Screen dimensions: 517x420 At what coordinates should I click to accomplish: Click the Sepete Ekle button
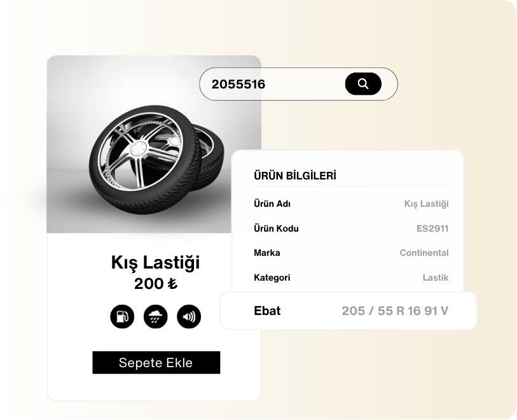click(x=156, y=363)
